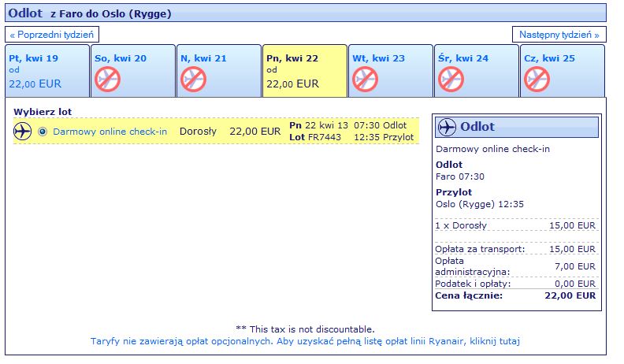Open the N, kwi 21 date tab
The image size is (624, 364).
[219, 71]
